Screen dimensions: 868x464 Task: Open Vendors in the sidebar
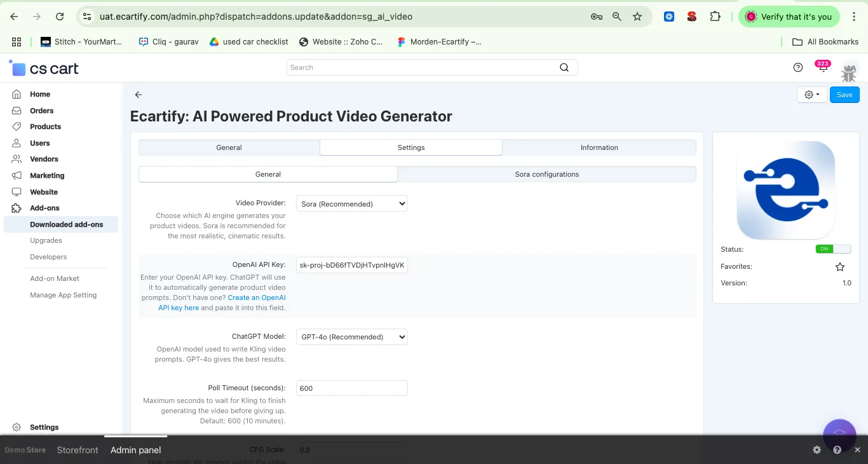click(x=44, y=159)
